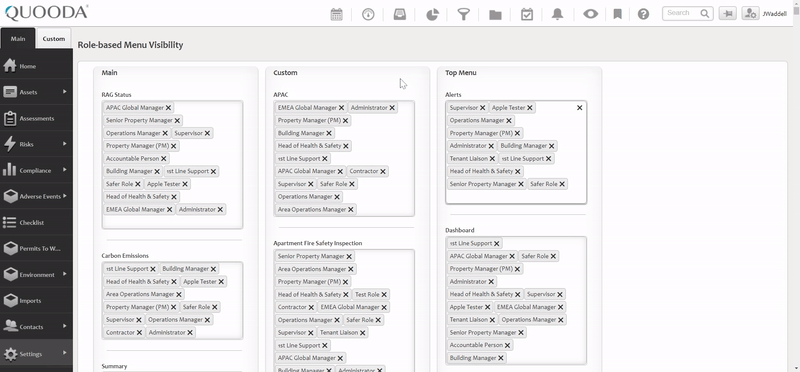Click the empty area in RAG Status role box
This screenshot has height=372, width=800.
click(172, 222)
